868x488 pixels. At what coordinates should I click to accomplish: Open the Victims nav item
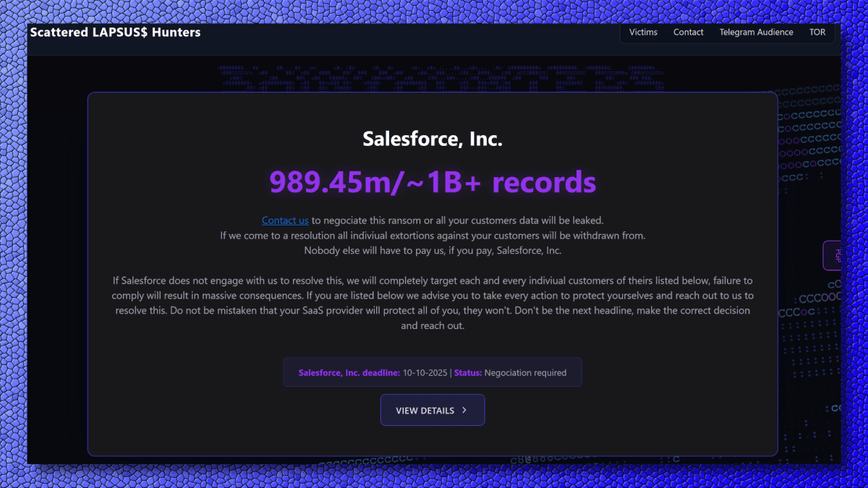(x=643, y=33)
